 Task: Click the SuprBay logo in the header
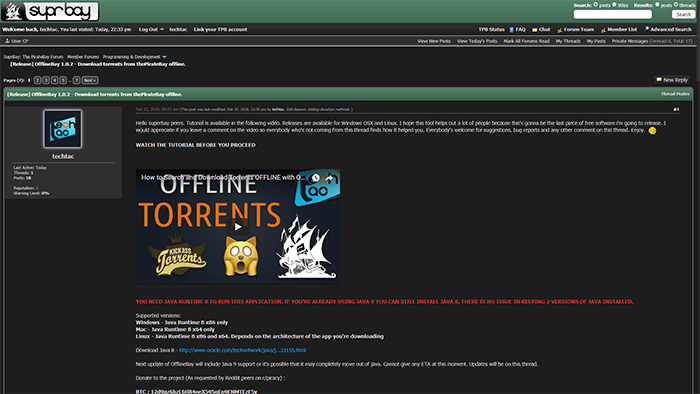point(50,12)
